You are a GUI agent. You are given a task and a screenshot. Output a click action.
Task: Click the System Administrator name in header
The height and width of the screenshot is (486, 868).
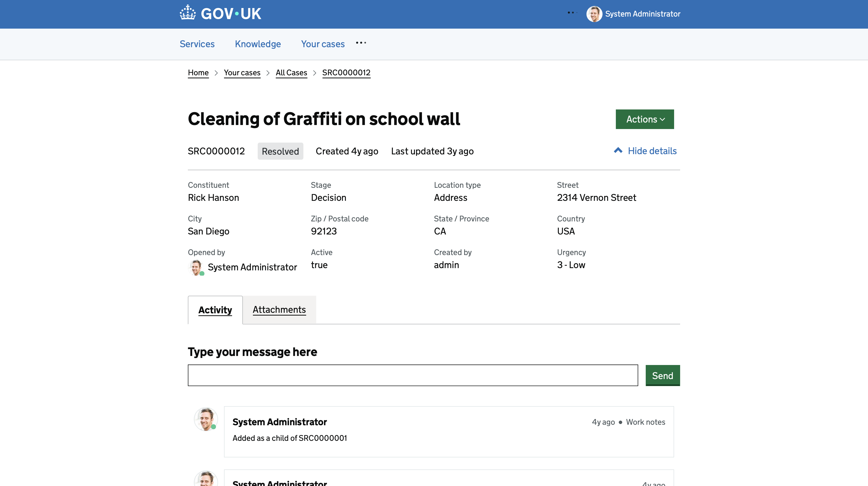[x=642, y=14]
